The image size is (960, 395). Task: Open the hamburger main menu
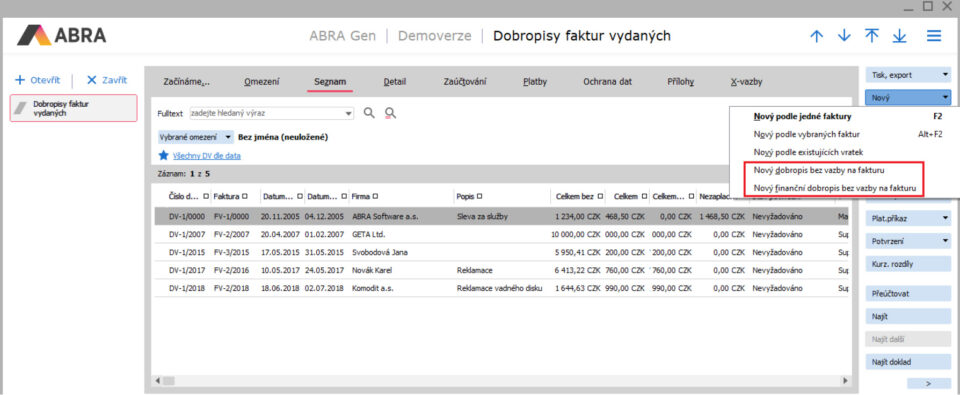tap(934, 36)
